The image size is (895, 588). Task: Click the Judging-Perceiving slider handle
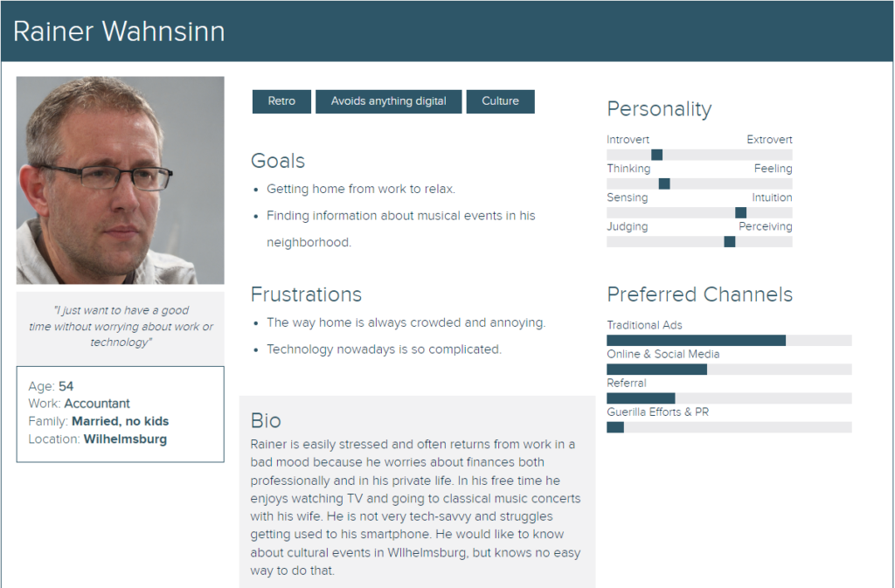730,242
